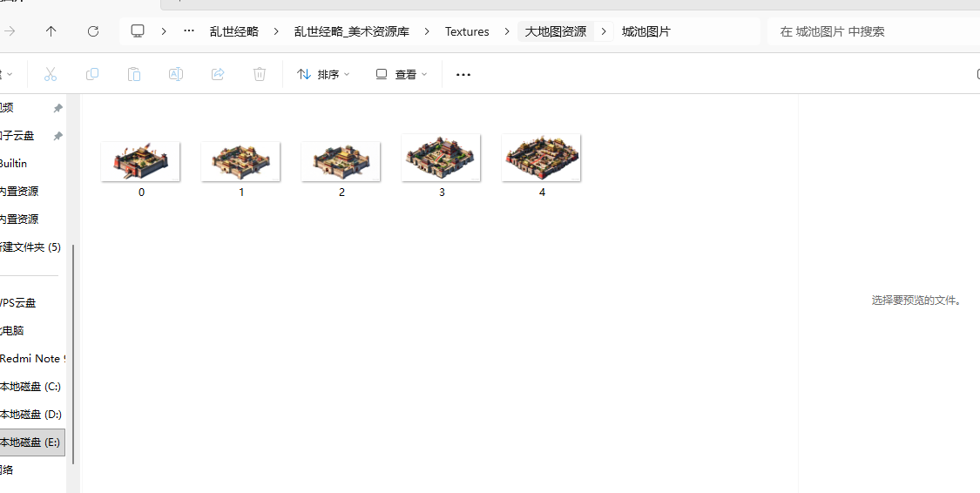
Task: Click the Delete trash icon
Action: pyautogui.click(x=260, y=74)
